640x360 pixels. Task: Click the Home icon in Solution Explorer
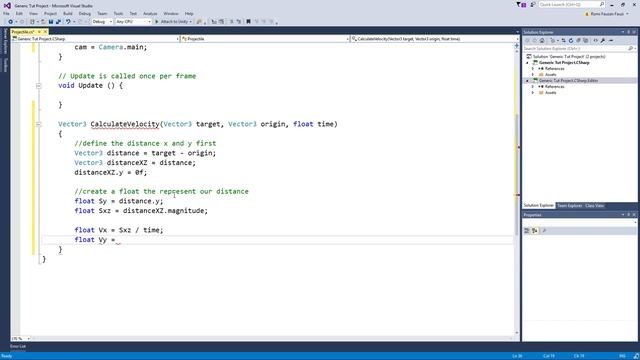coord(542,40)
